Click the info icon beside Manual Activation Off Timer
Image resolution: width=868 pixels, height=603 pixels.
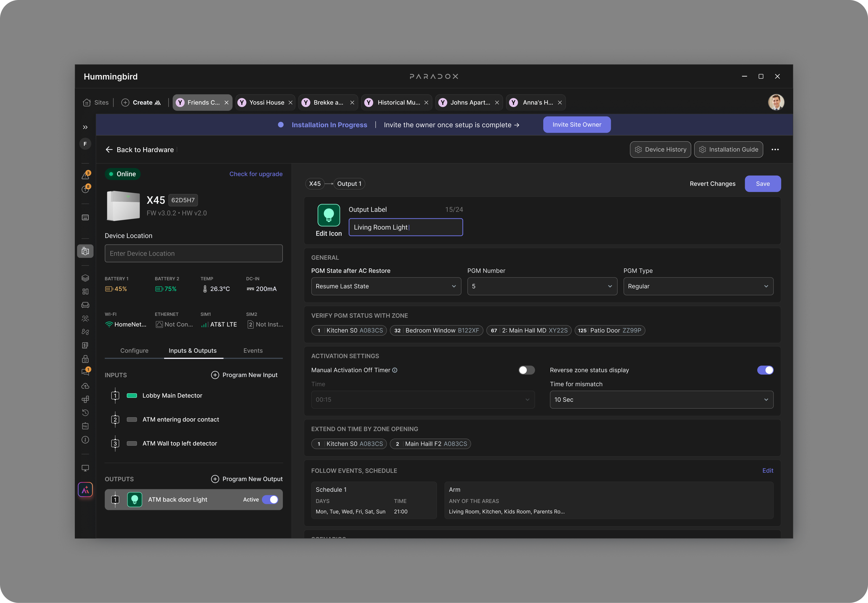tap(395, 370)
